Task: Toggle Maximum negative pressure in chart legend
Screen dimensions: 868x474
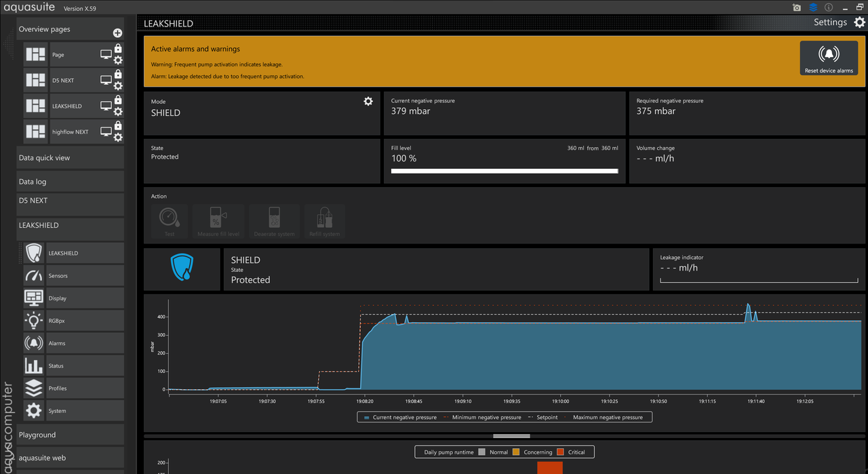Action: coord(604,417)
